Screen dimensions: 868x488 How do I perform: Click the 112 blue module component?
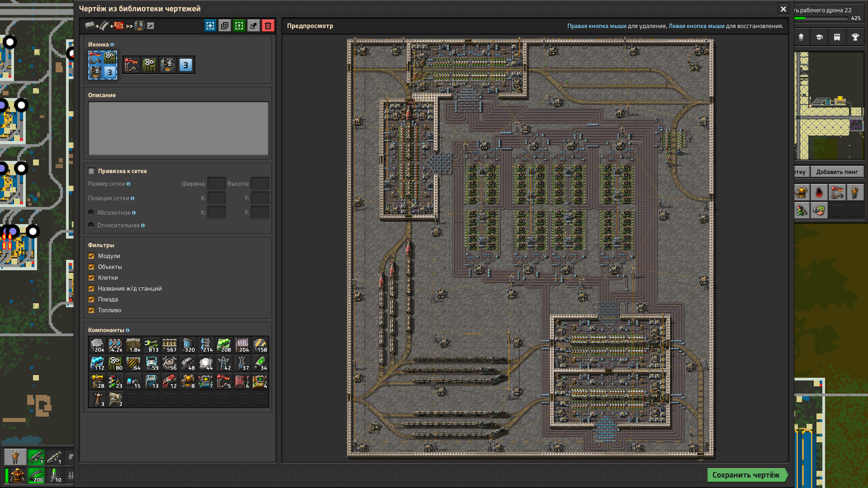click(97, 363)
